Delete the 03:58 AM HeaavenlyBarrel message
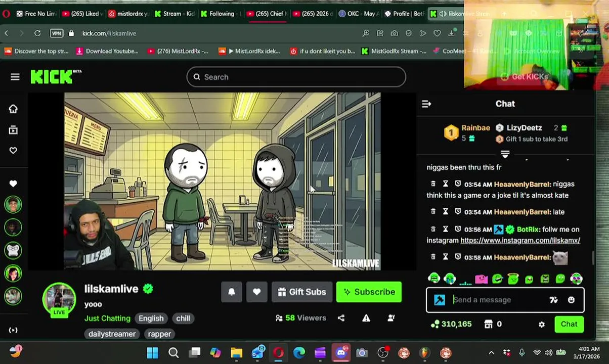The image size is (609, 364). pyautogui.click(x=433, y=257)
